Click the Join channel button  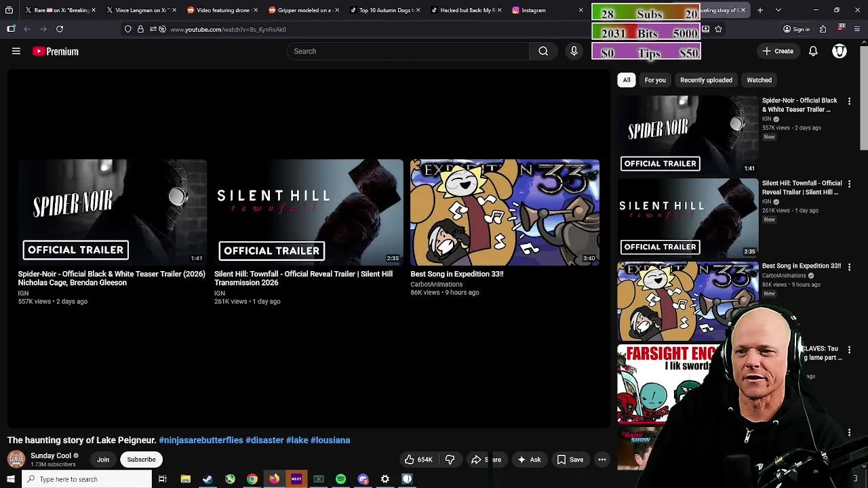[x=103, y=460]
